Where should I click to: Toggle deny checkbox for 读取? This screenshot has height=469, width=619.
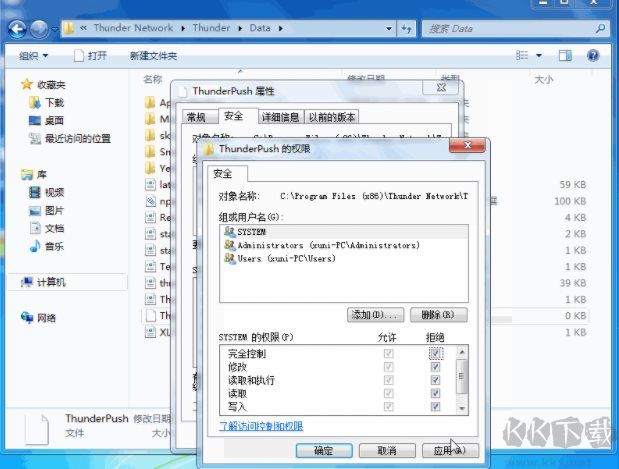tap(435, 393)
